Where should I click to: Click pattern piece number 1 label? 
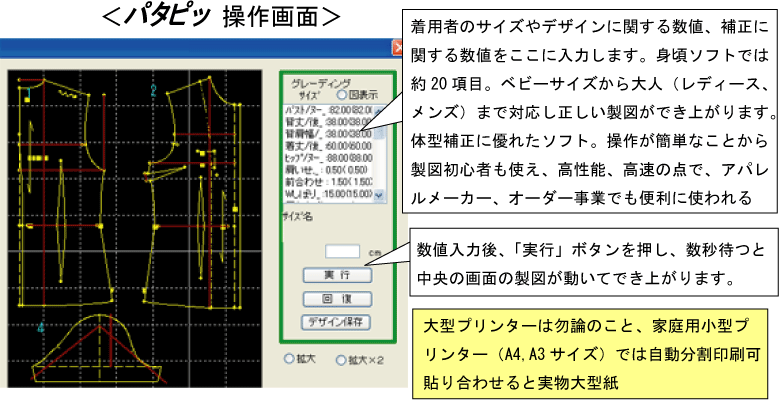(29, 92)
